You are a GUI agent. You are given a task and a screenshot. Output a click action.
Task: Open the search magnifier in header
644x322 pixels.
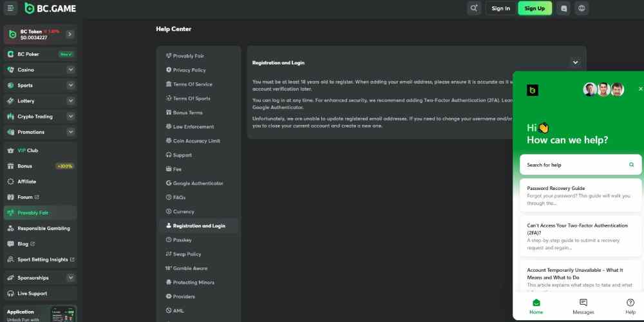coord(475,8)
